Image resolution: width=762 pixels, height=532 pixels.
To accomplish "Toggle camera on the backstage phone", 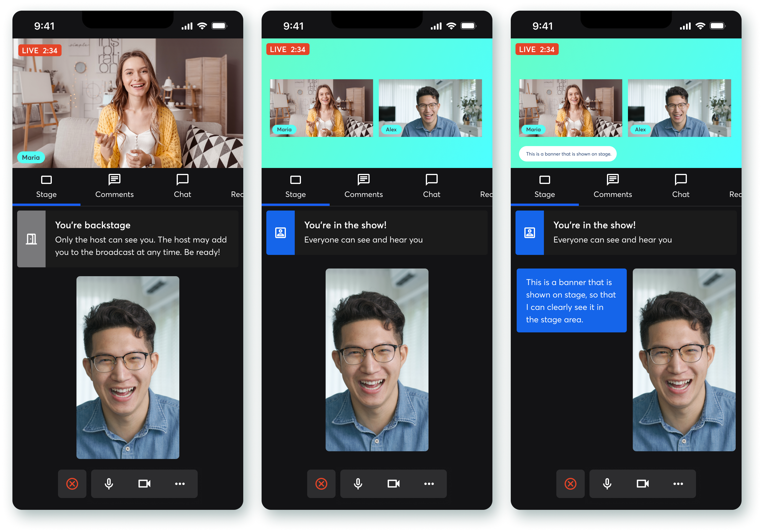I will click(x=144, y=484).
